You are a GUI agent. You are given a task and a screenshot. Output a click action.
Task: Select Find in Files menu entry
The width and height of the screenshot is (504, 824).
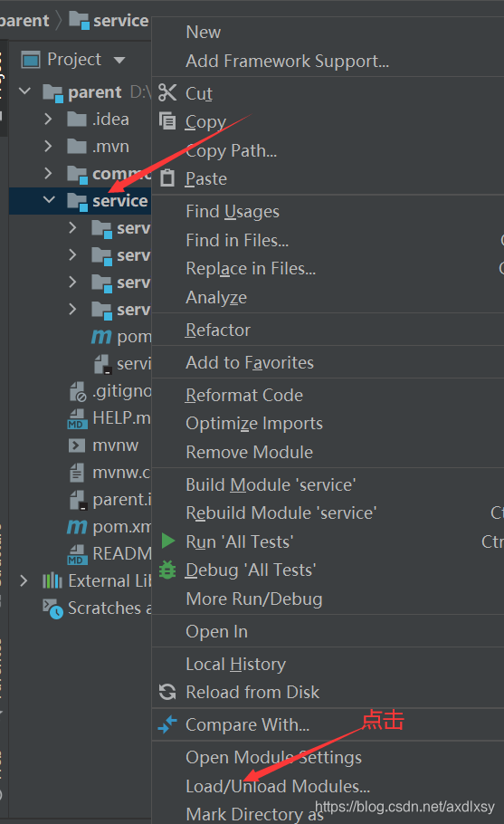(x=237, y=240)
